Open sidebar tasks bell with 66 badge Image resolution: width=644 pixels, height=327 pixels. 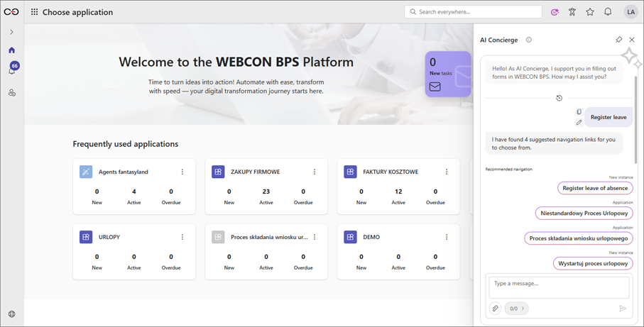[x=12, y=70]
